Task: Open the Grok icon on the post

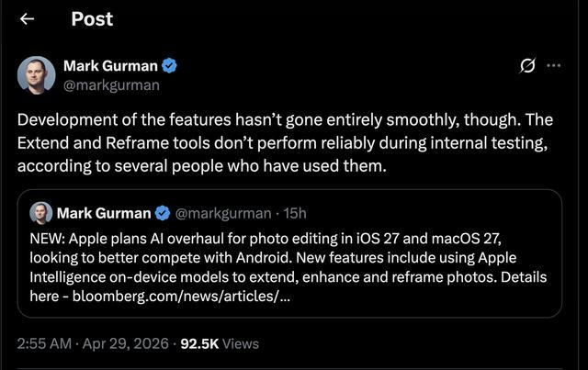Action: pyautogui.click(x=528, y=66)
